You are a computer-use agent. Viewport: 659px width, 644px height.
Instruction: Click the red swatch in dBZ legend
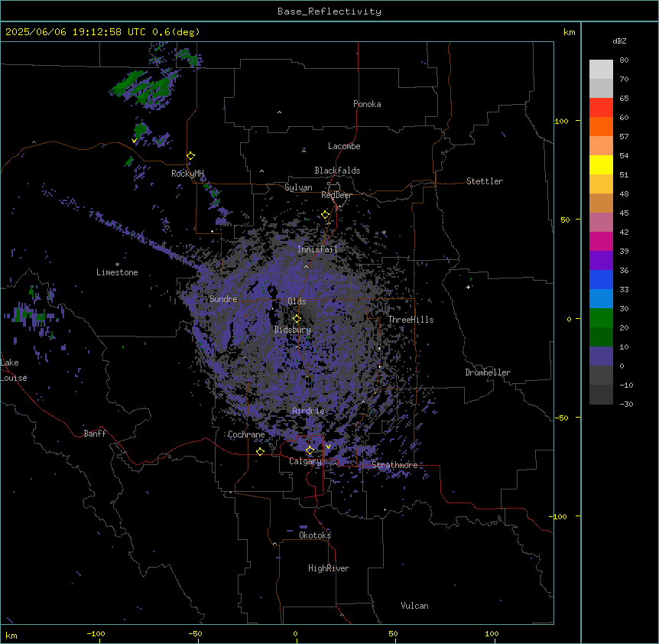coord(601,107)
